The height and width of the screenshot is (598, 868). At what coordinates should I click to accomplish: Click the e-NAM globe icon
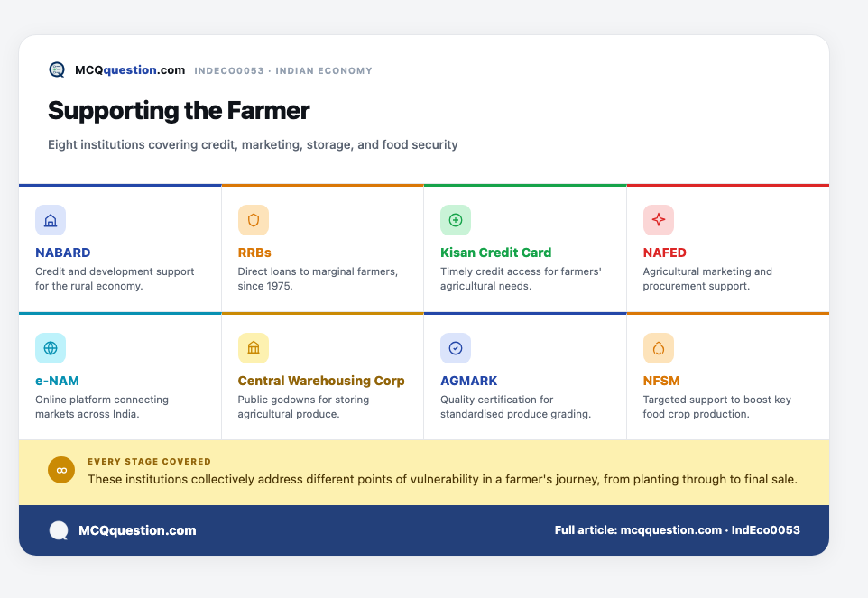tap(51, 348)
